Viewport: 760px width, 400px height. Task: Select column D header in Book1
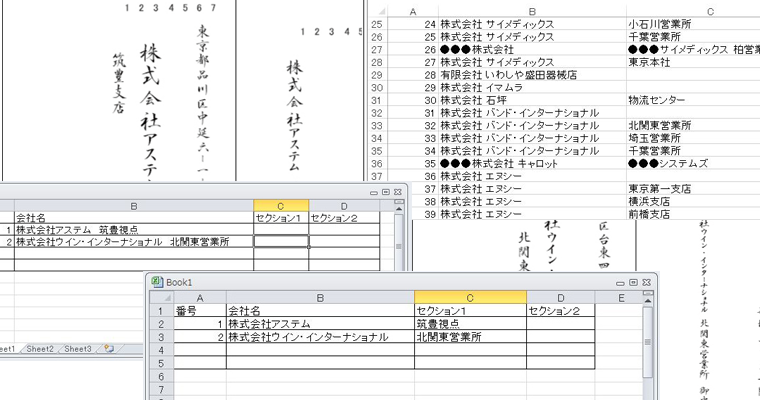point(561,298)
